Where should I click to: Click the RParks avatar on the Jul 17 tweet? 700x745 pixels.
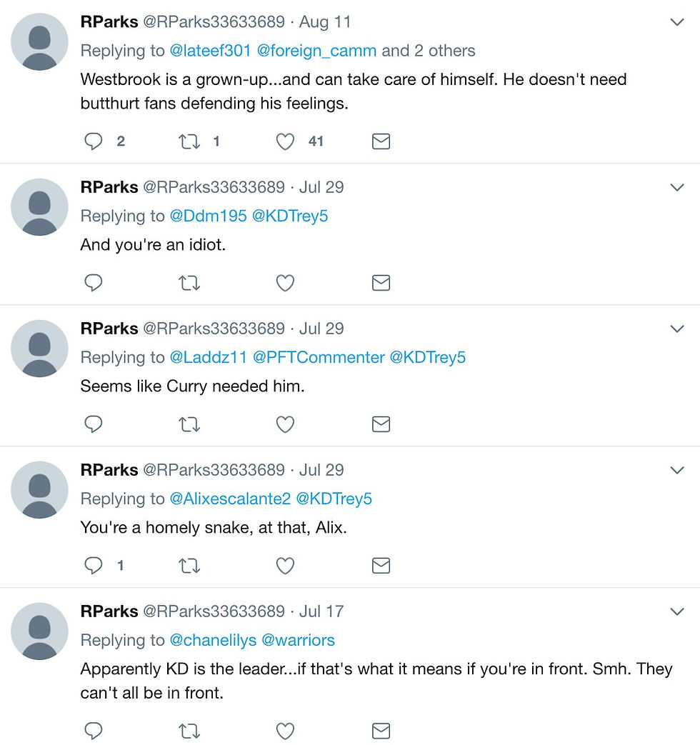[x=39, y=631]
